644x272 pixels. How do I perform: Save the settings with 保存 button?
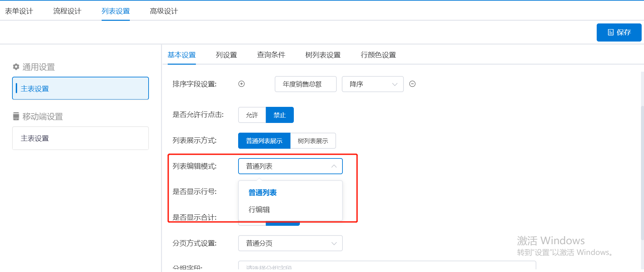[619, 32]
